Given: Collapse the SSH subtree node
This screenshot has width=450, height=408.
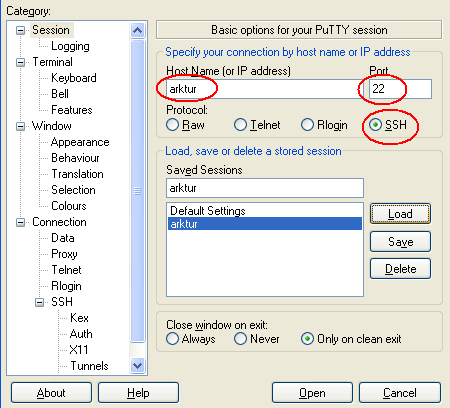Looking at the screenshot, I should click(39, 302).
